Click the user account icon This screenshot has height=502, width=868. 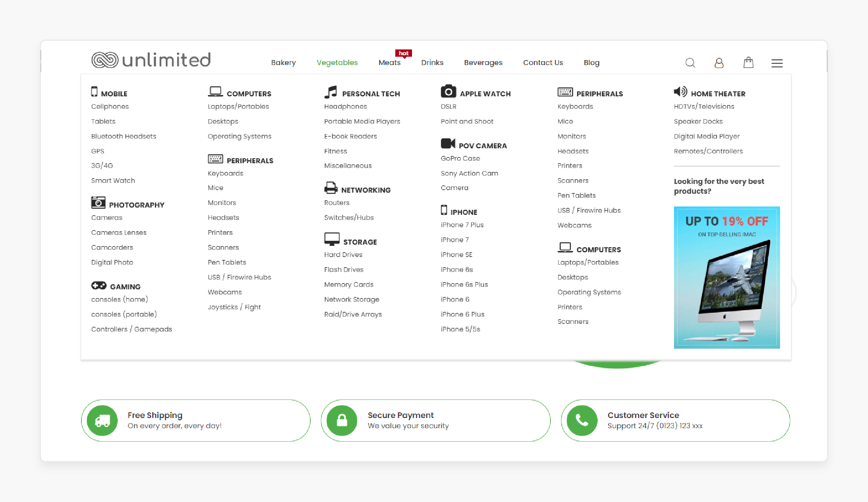[719, 63]
